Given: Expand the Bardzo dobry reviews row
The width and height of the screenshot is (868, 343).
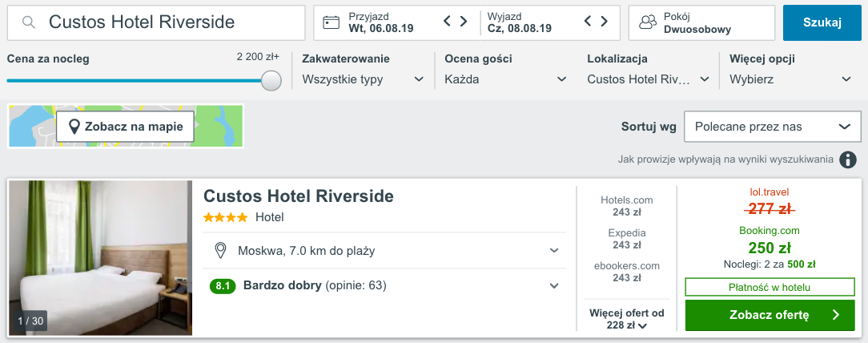Looking at the screenshot, I should (384, 286).
